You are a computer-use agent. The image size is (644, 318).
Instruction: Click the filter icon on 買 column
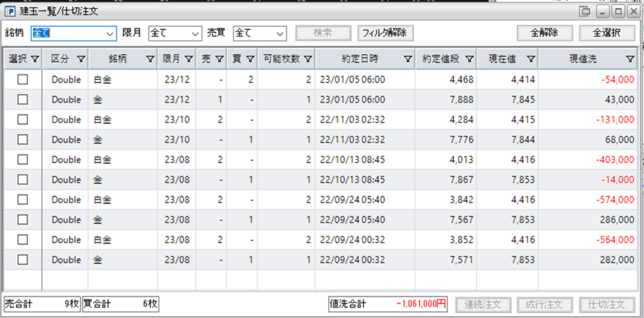tap(250, 60)
